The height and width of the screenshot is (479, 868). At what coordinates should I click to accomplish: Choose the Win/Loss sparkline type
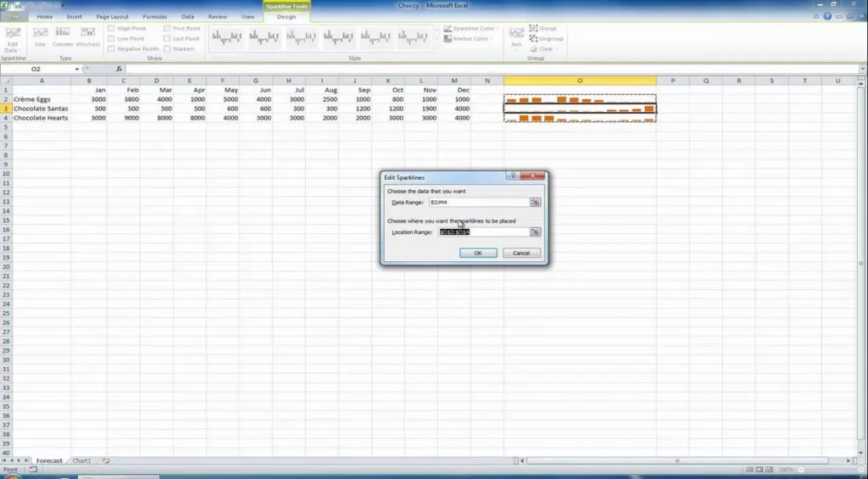click(x=88, y=36)
